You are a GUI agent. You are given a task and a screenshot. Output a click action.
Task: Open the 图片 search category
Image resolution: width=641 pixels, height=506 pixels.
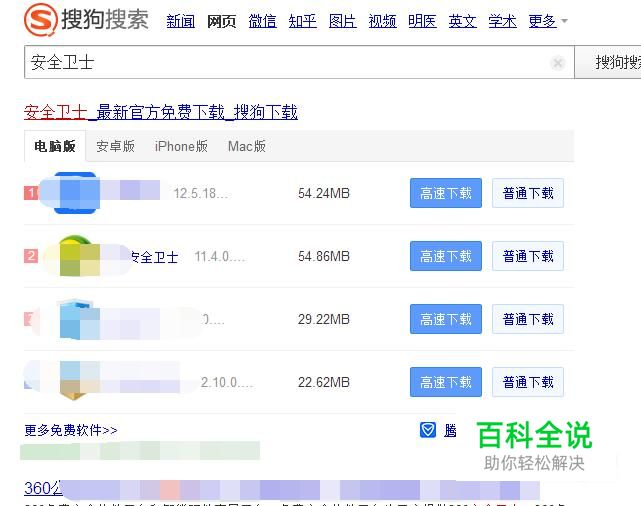point(343,21)
